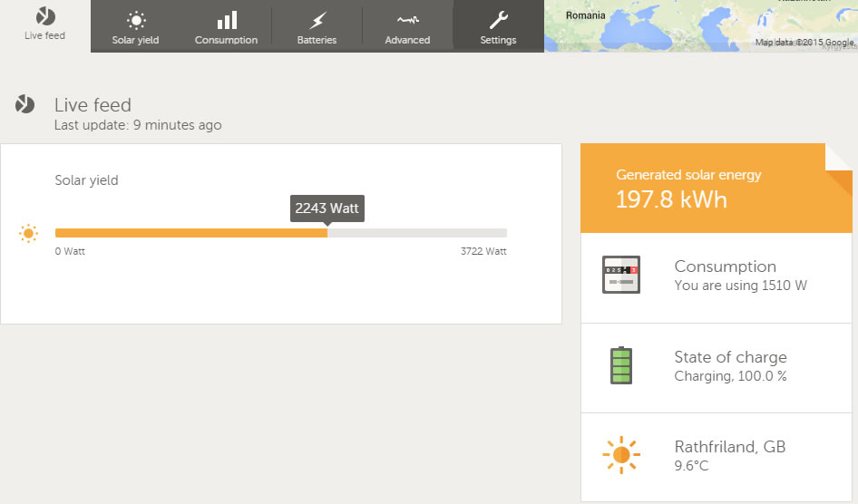The image size is (858, 504).
Task: Click the 2243 Watt tooltip label
Action: (327, 208)
